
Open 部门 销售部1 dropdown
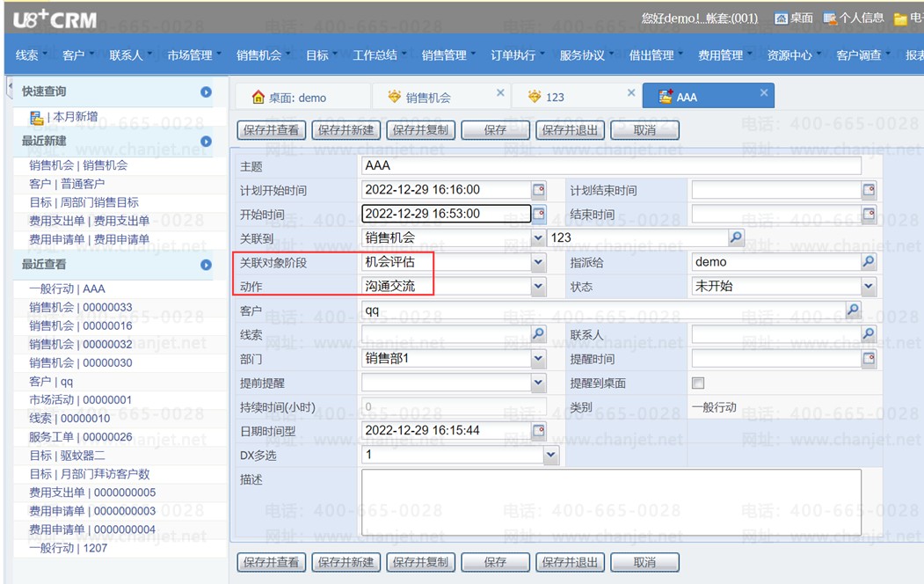point(538,358)
